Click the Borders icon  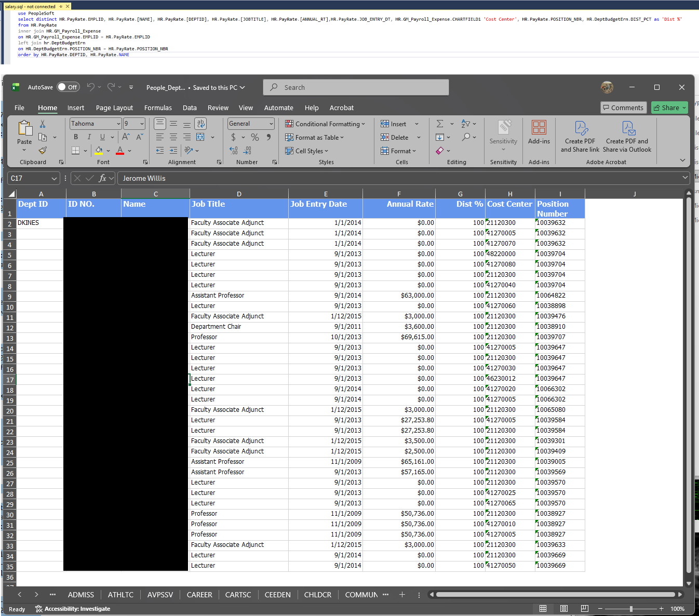tap(76, 151)
